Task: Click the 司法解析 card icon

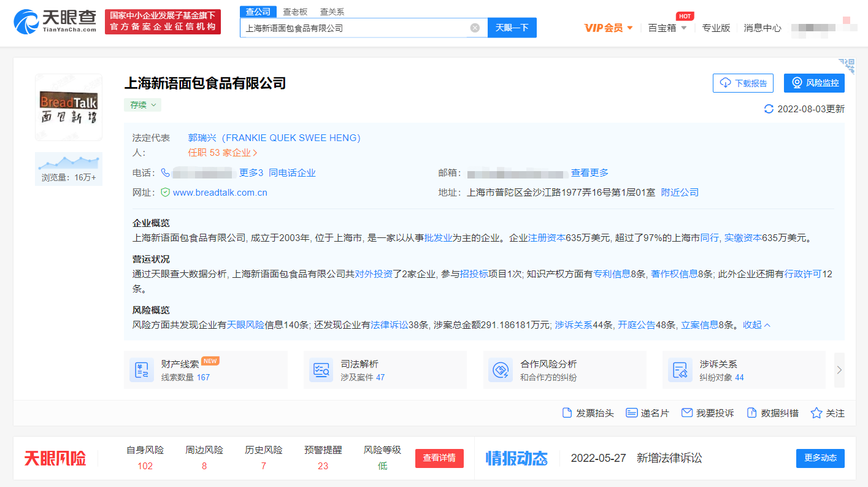Action: pos(321,370)
